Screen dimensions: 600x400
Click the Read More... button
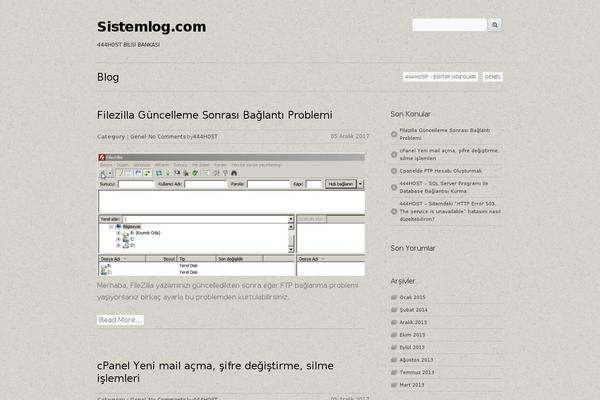[120, 320]
